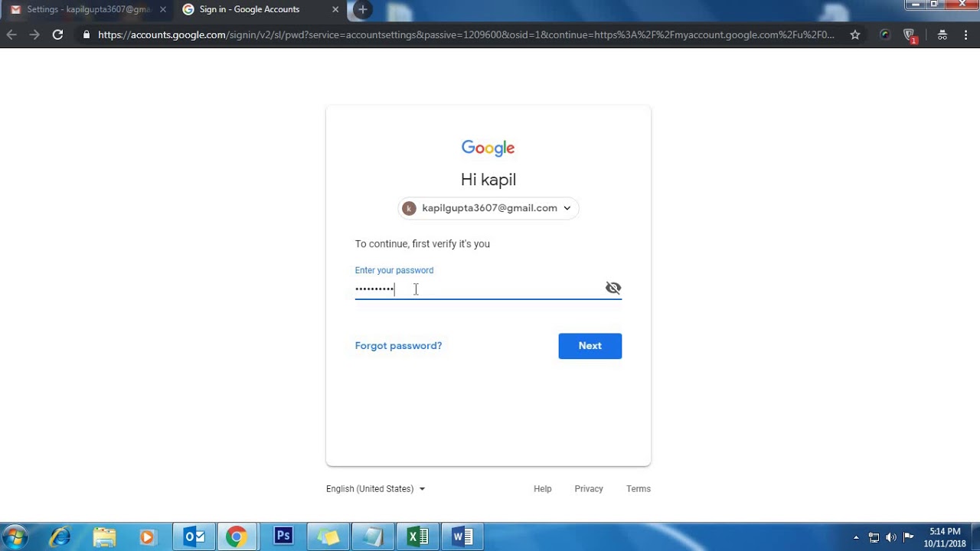Screen dimensions: 980x551
Task: Open a new browser tab
Action: coord(362,10)
